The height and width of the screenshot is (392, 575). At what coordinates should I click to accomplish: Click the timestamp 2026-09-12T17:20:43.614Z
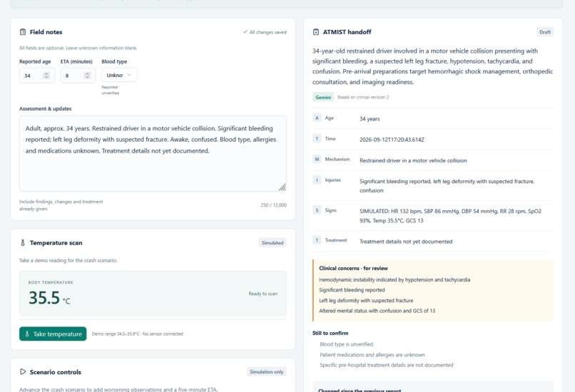[x=392, y=140]
